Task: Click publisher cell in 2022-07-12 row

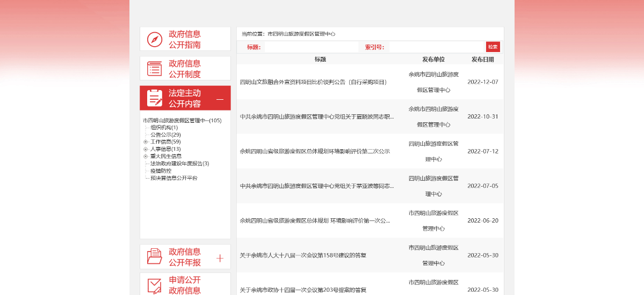Action: [433, 151]
